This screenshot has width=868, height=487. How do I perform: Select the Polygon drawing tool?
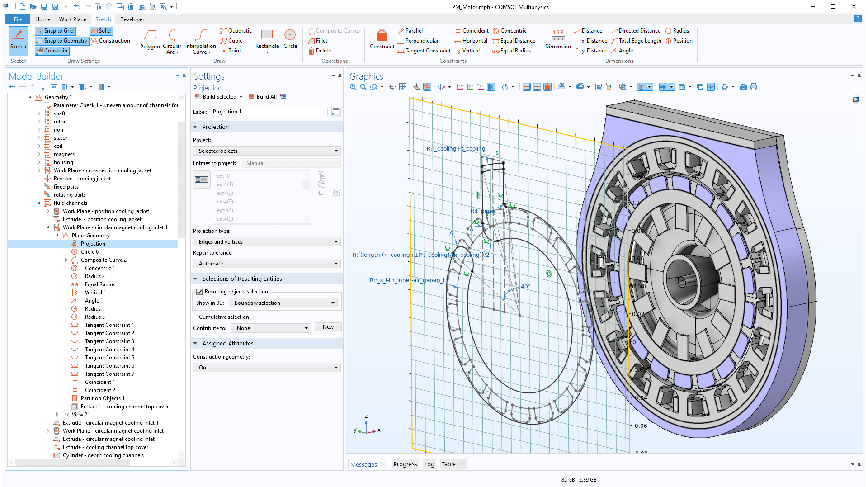[150, 40]
